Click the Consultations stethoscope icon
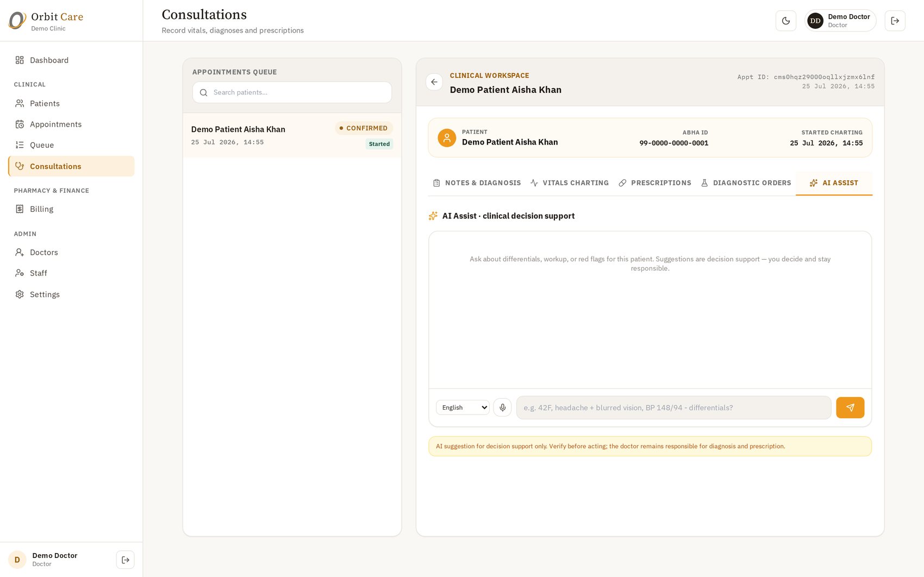The height and width of the screenshot is (577, 924). click(20, 166)
